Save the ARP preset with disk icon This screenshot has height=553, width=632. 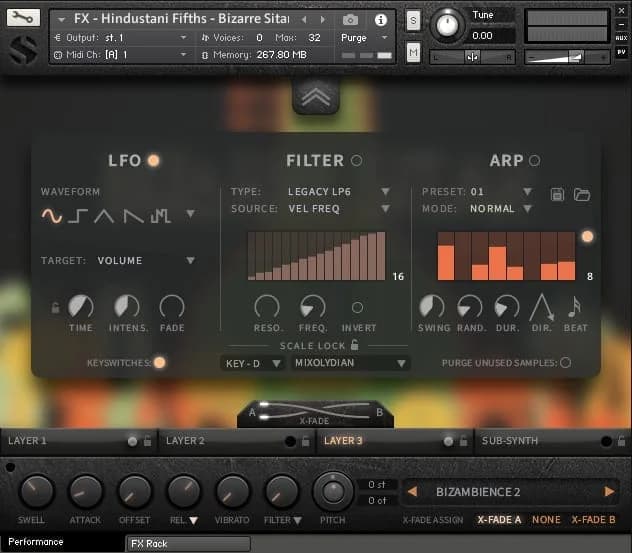[x=559, y=193]
